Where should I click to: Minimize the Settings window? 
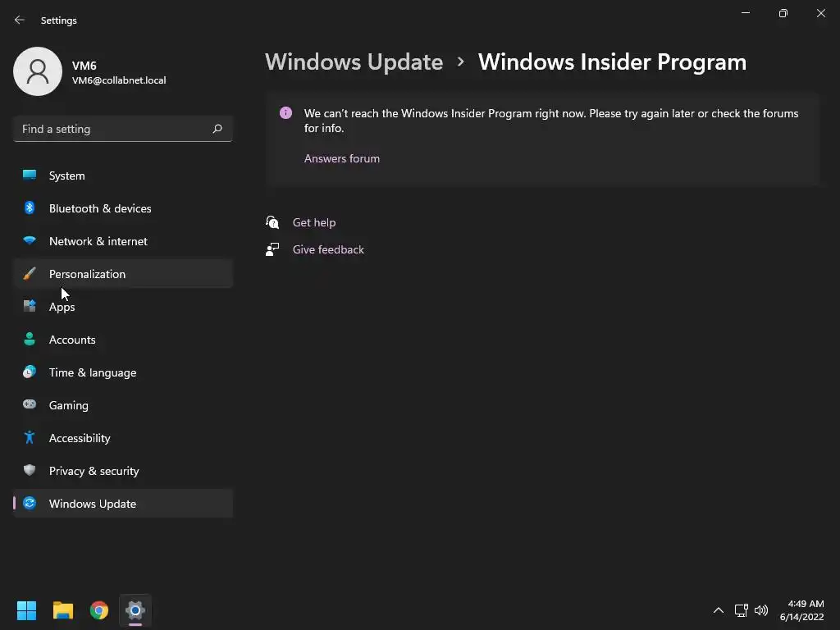(x=746, y=13)
